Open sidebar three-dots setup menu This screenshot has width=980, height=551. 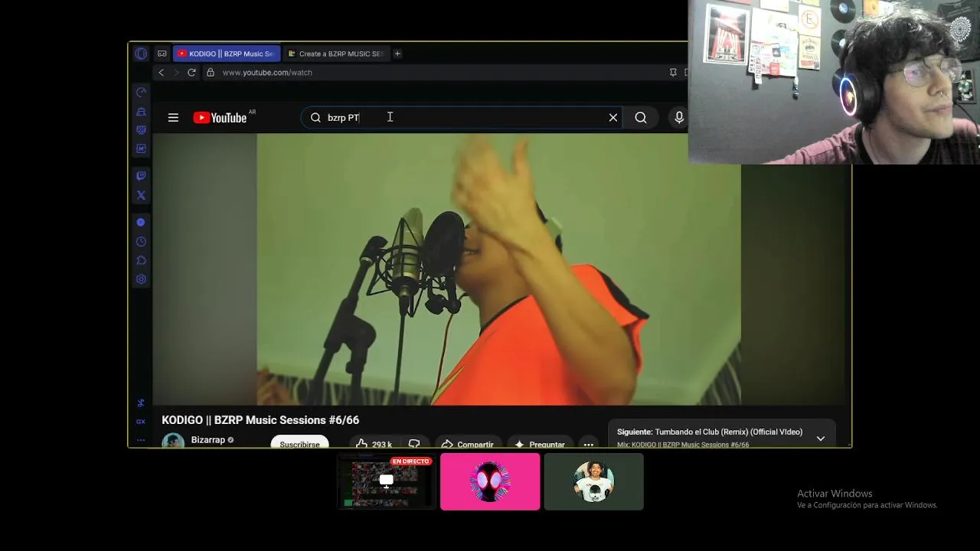click(x=141, y=440)
